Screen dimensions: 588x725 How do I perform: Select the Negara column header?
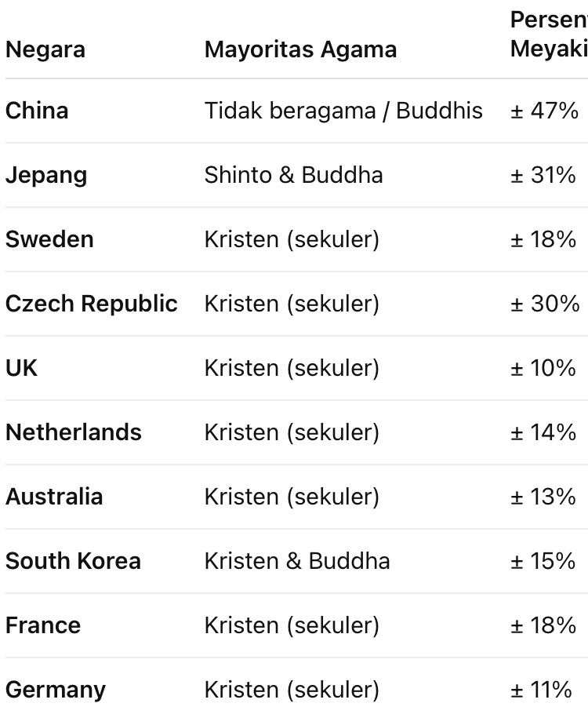point(45,49)
